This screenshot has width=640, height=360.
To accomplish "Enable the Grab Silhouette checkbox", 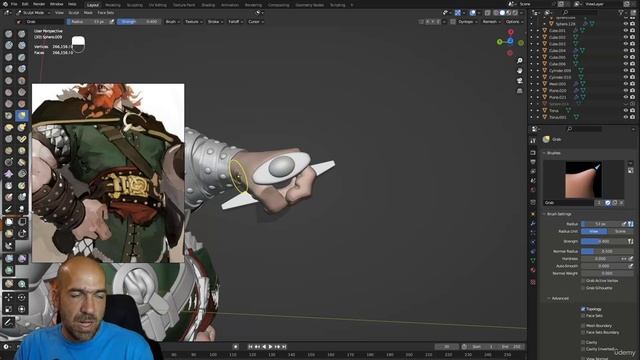I will [x=583, y=288].
